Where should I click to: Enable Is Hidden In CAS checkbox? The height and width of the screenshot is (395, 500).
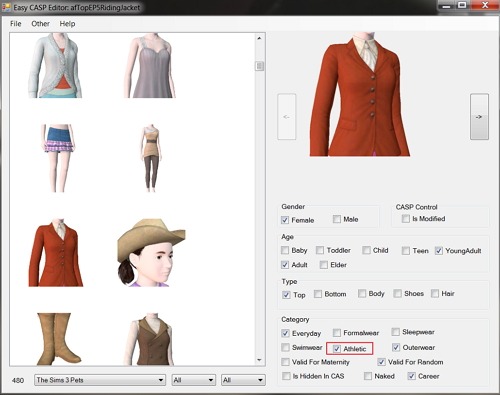pos(286,376)
